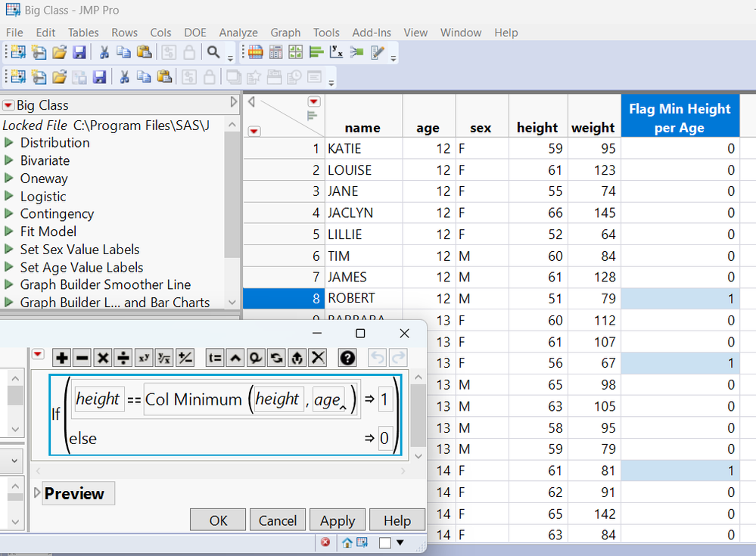
Task: Click the search magnifier icon in the toolbar
Action: coord(214,52)
